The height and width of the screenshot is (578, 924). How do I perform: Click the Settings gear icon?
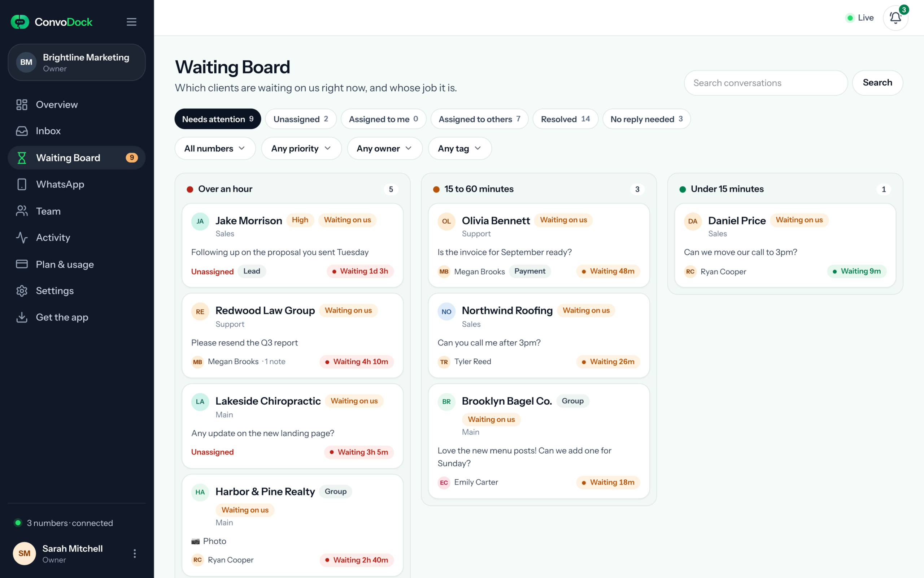[22, 290]
